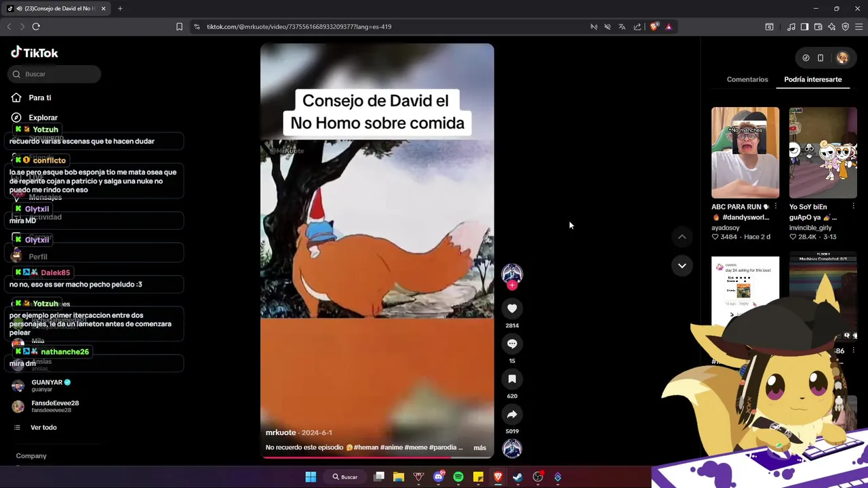Screen dimensions: 868x488
Task: Save the video with the bookmark icon
Action: tap(512, 379)
